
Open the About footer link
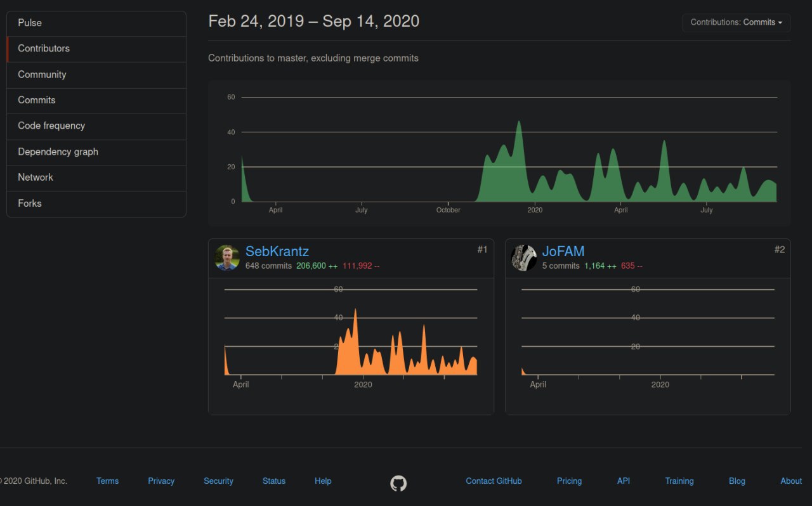tap(791, 481)
